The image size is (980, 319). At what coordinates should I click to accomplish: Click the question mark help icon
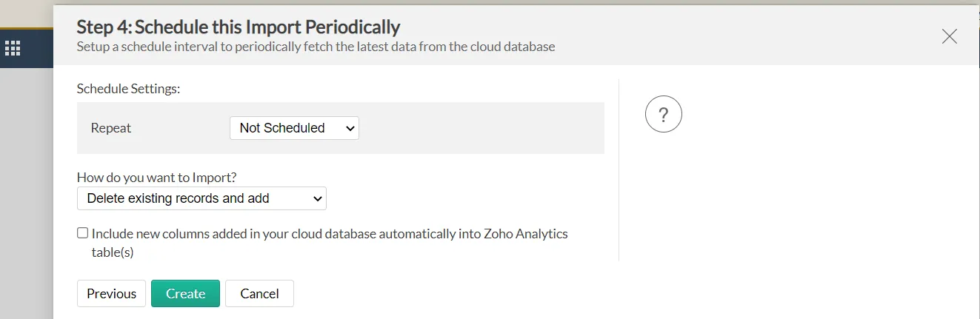(x=663, y=115)
